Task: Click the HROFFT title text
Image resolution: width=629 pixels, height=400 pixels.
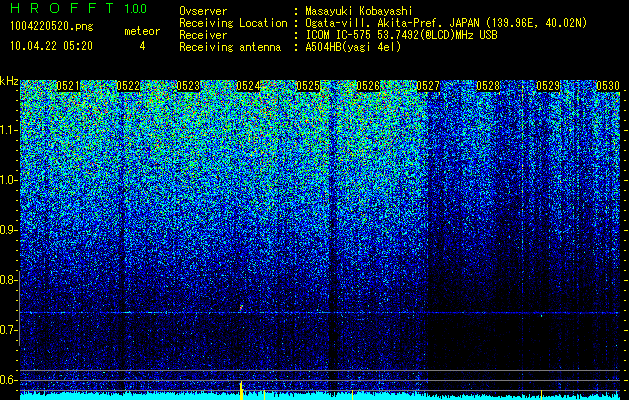Action: click(x=63, y=8)
